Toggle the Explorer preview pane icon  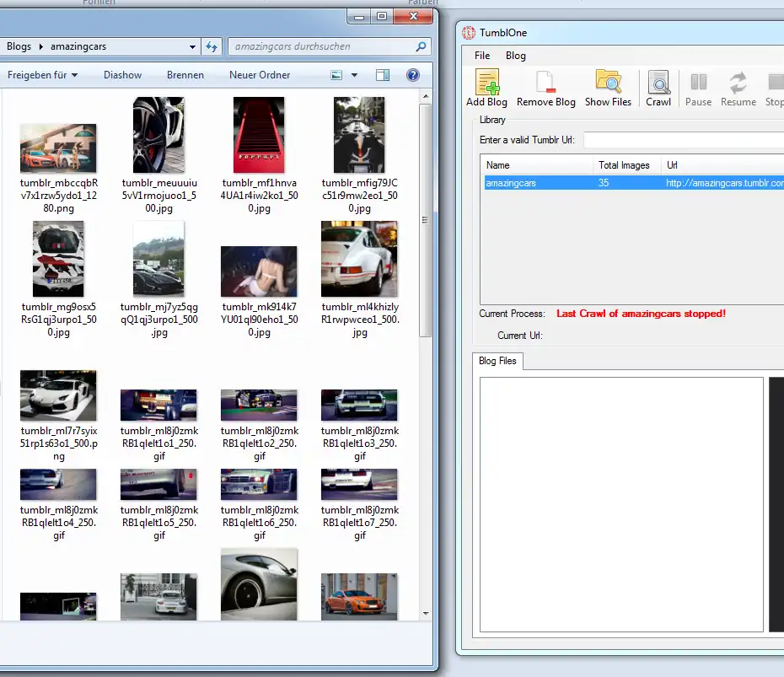[383, 75]
